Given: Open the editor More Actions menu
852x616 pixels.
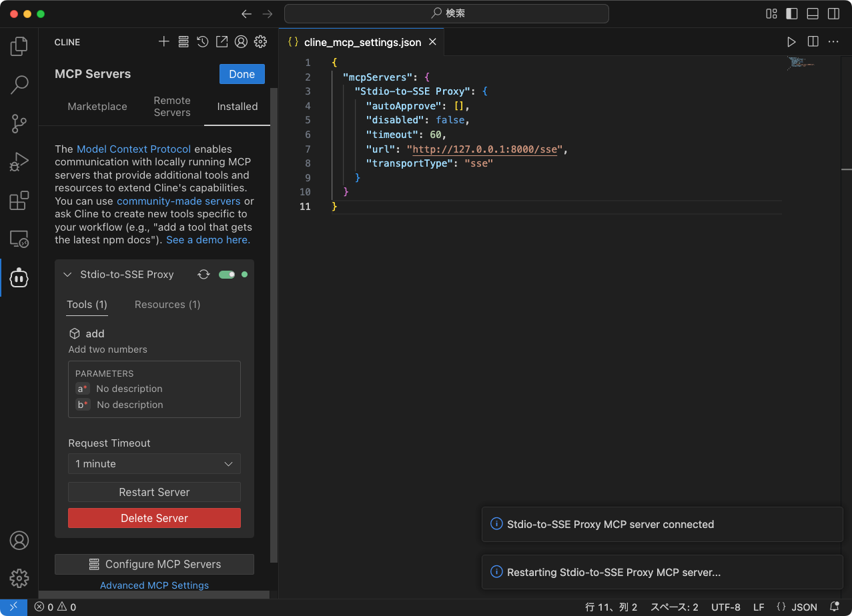Looking at the screenshot, I should (x=833, y=41).
